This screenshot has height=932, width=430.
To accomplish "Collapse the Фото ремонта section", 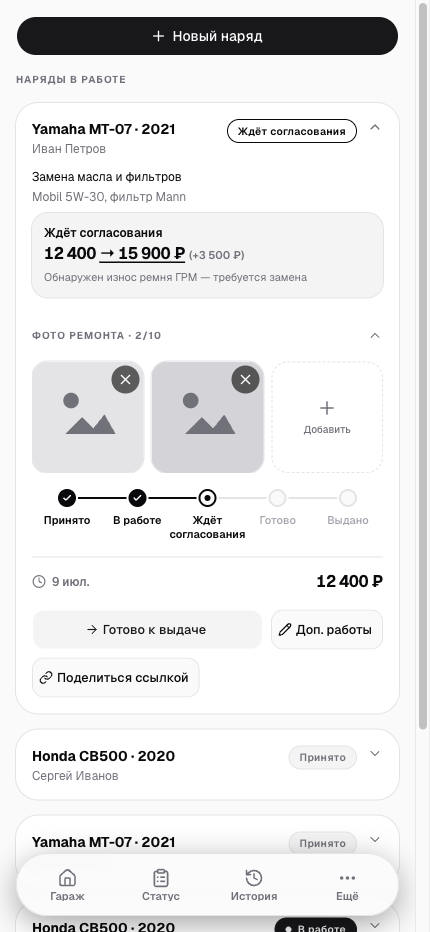I will point(375,335).
